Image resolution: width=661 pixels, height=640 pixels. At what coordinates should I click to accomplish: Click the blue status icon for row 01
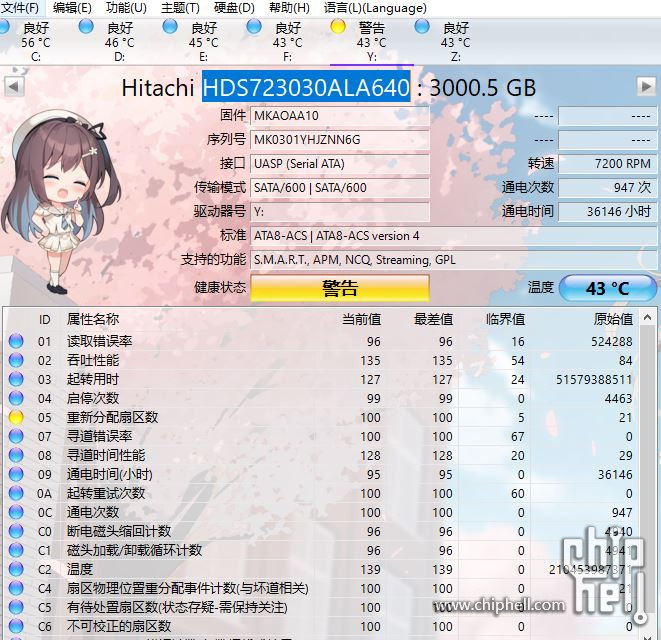(x=16, y=341)
